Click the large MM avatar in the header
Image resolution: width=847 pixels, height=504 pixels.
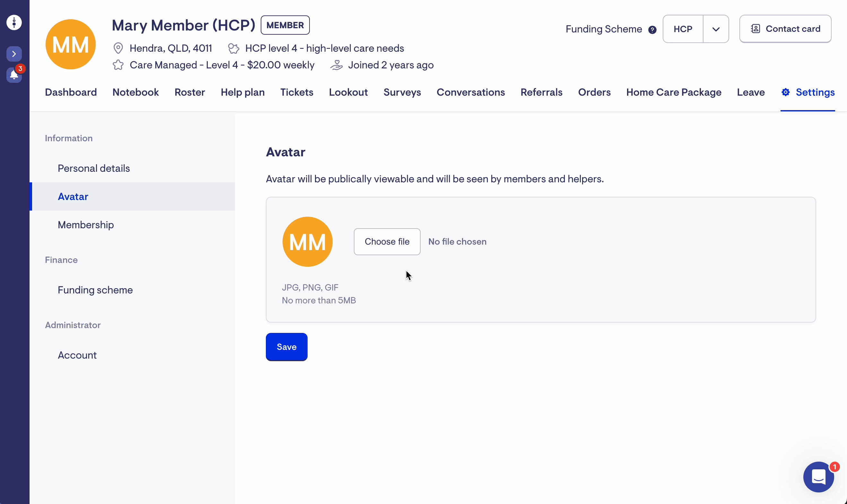coord(71,45)
